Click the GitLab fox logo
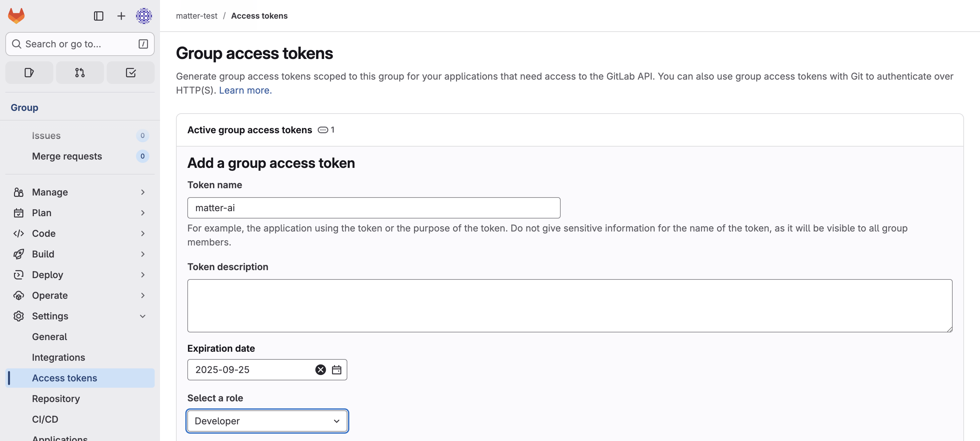This screenshot has height=441, width=980. [x=16, y=16]
